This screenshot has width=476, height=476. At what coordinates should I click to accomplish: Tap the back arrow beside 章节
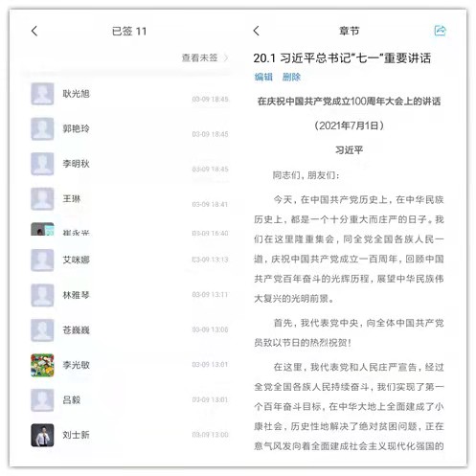257,31
